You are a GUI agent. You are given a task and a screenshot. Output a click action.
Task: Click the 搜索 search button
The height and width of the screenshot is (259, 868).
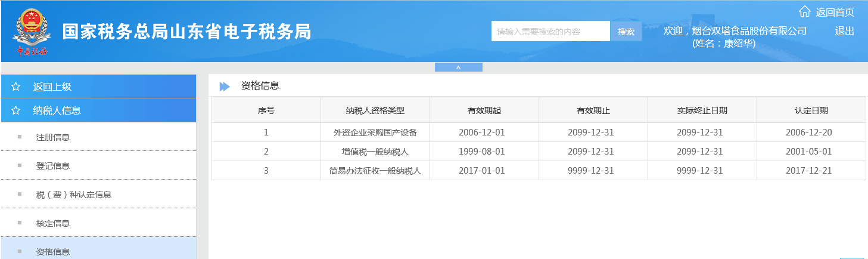click(x=626, y=32)
